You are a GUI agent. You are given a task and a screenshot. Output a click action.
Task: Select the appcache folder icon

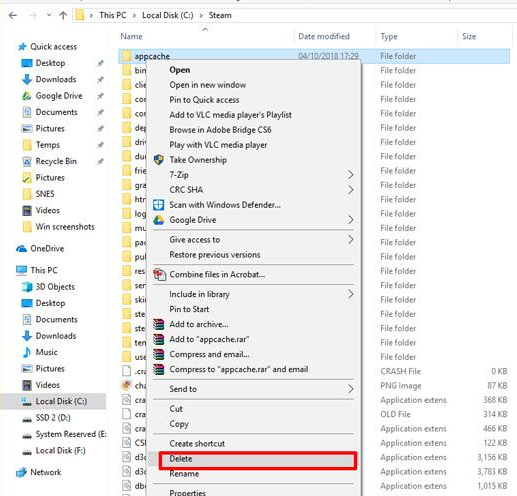click(126, 56)
